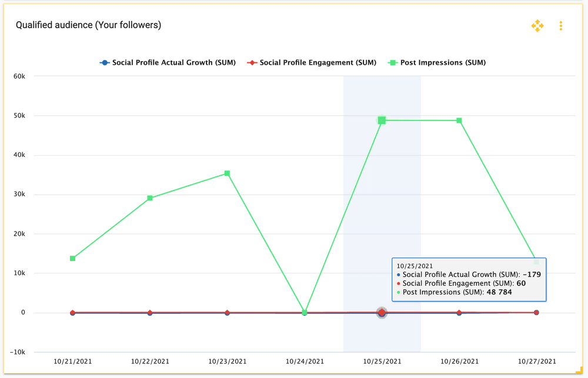Select the Post Impressions point for 10/26/2021

[459, 121]
